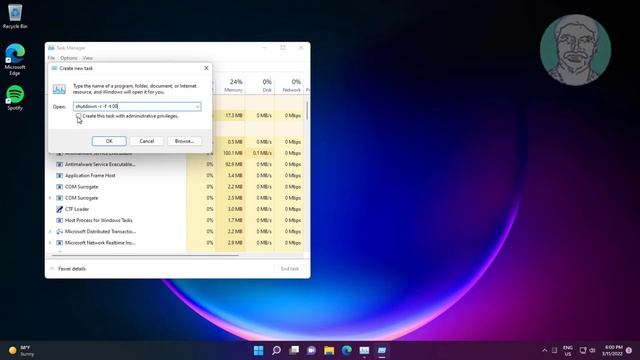Open the Windows Start menu
Screen dimensions: 640x360
[x=258, y=350]
